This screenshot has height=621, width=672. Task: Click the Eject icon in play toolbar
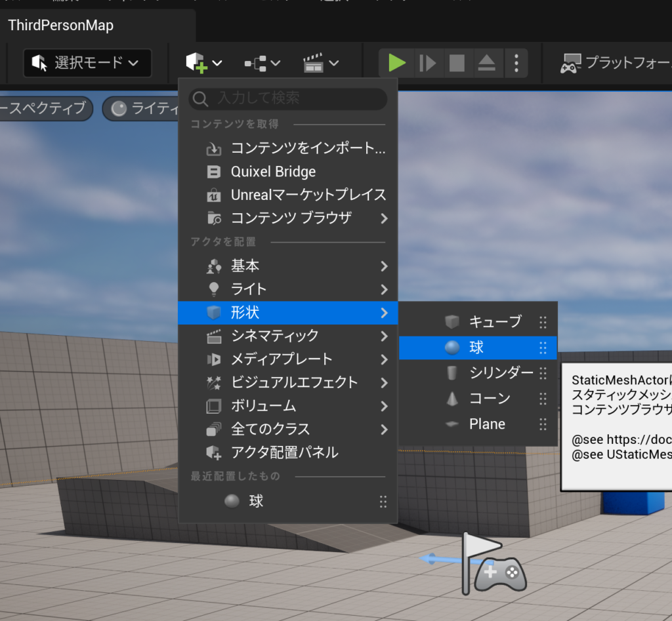486,63
